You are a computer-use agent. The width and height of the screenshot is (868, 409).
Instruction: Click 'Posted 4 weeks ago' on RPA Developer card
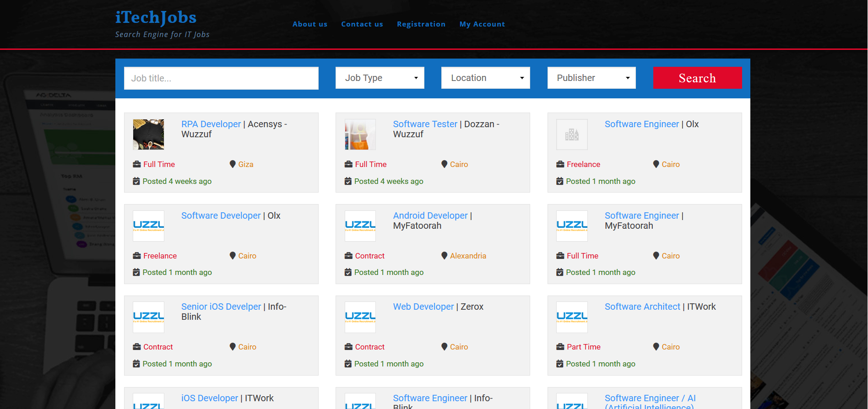pos(177,181)
